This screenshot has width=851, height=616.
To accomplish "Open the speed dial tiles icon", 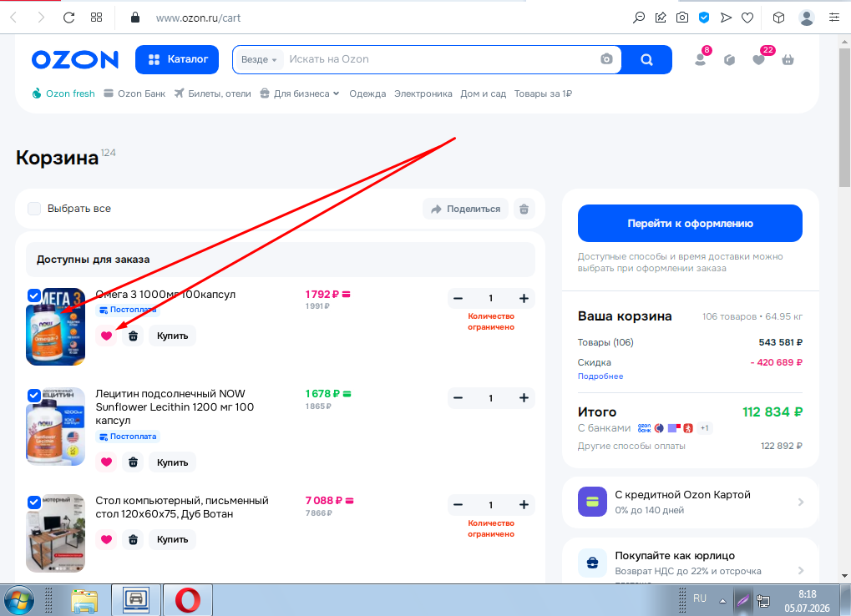I will [x=97, y=18].
